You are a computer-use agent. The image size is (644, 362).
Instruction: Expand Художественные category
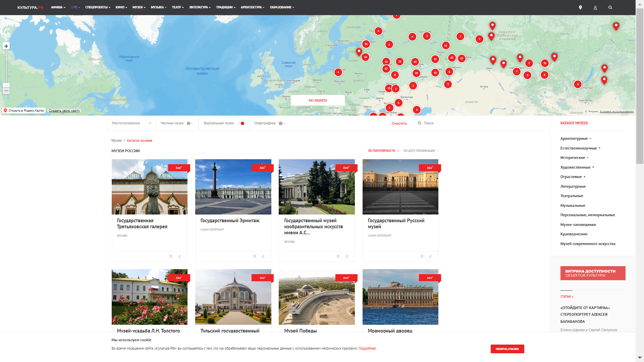tap(577, 167)
